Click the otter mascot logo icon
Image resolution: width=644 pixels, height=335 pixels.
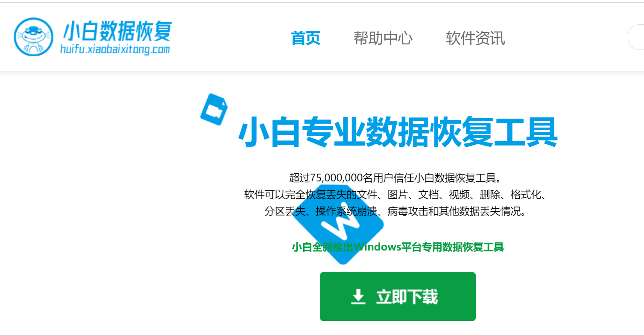click(x=33, y=37)
